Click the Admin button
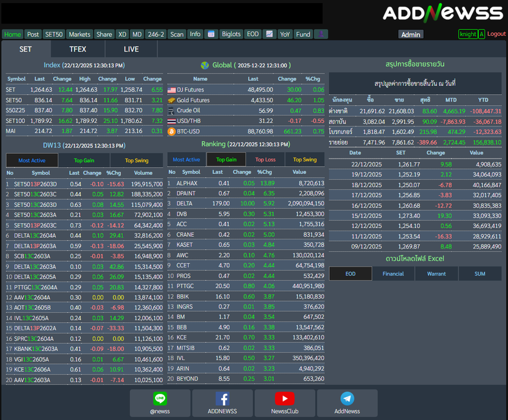The height and width of the screenshot is (420, 508). pos(410,35)
